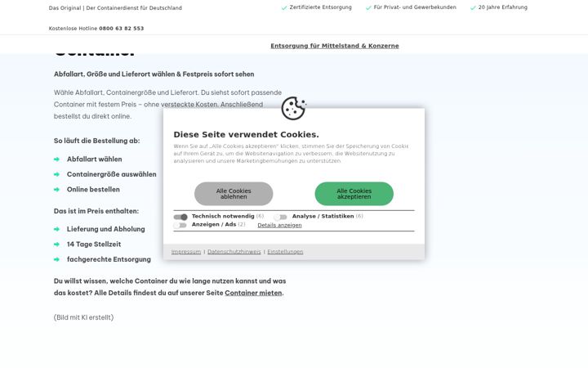588x368 pixels.
Task: Open the Einstellungen link
Action: tap(285, 252)
